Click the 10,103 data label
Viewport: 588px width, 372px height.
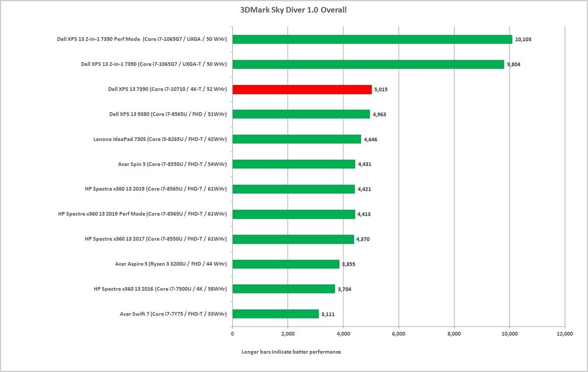pyautogui.click(x=523, y=39)
